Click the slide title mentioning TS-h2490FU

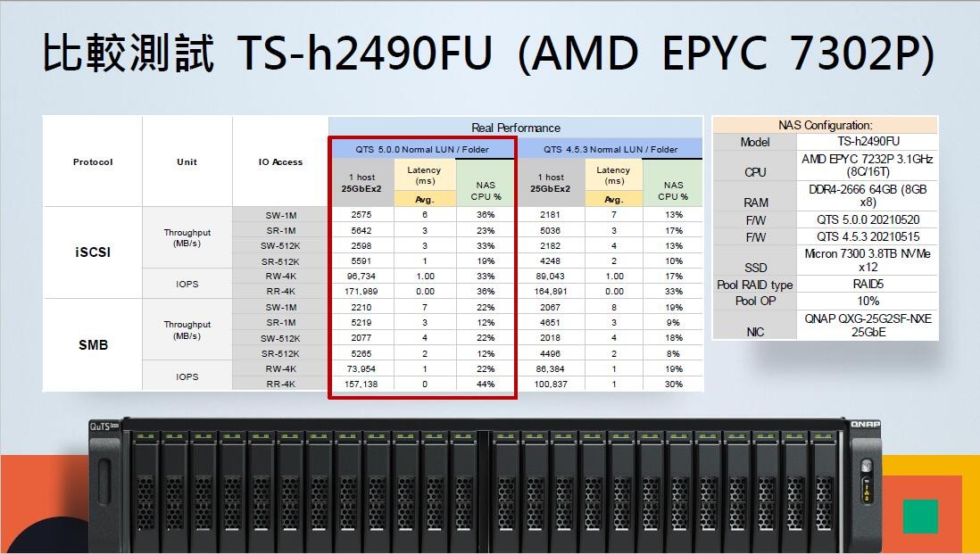488,54
